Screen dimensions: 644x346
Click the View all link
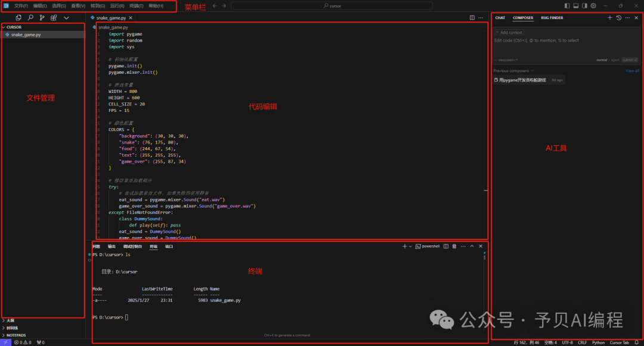[632, 70]
